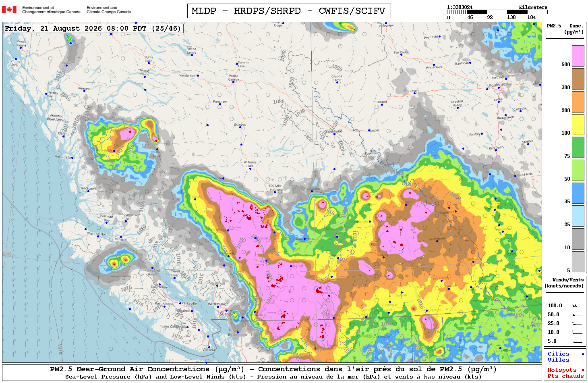Click the red Hotspots legend marker
The width and height of the screenshot is (588, 383).
(x=582, y=370)
